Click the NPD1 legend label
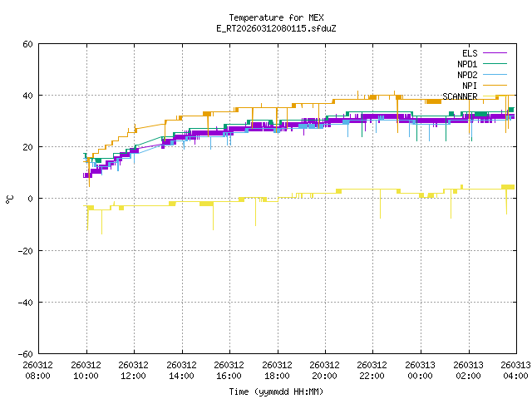The image size is (532, 399). (467, 64)
